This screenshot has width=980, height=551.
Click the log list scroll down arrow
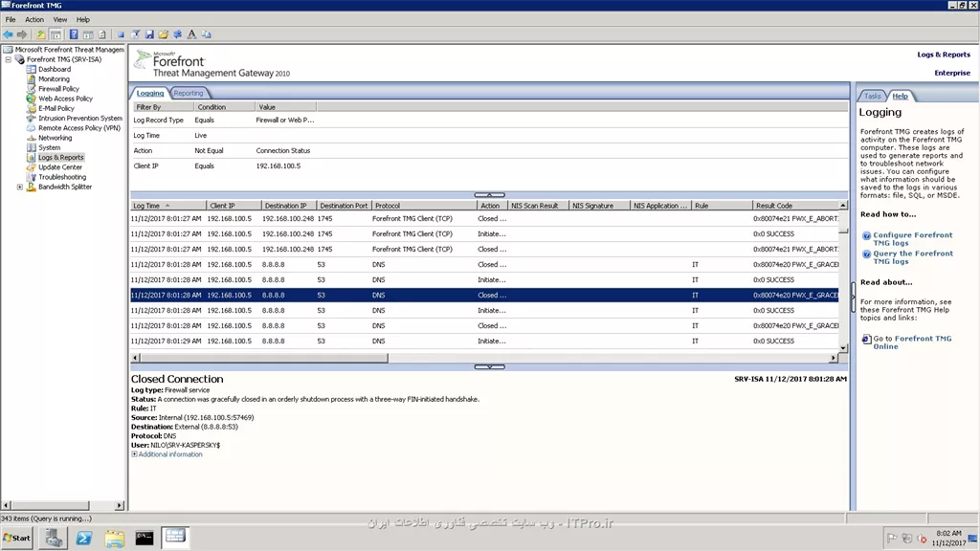(843, 348)
